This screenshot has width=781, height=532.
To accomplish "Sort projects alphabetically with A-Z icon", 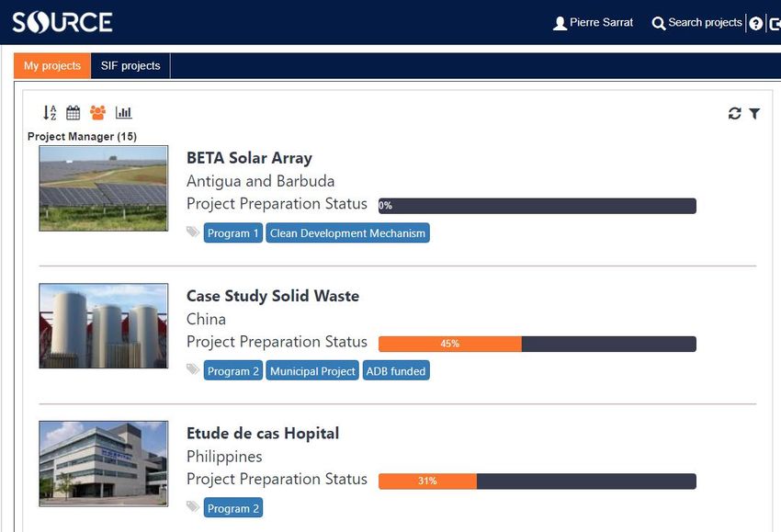I will (x=50, y=113).
